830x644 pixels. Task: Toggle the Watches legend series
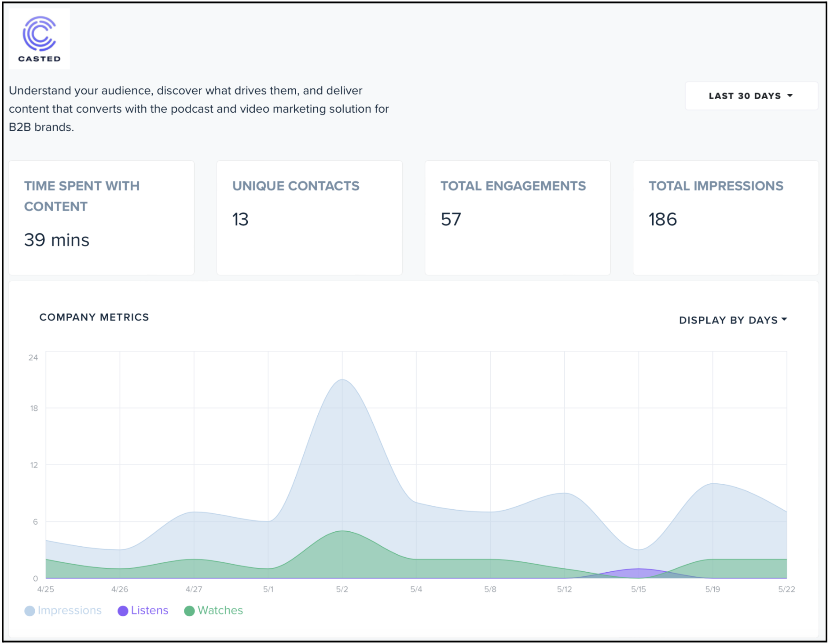pos(213,611)
